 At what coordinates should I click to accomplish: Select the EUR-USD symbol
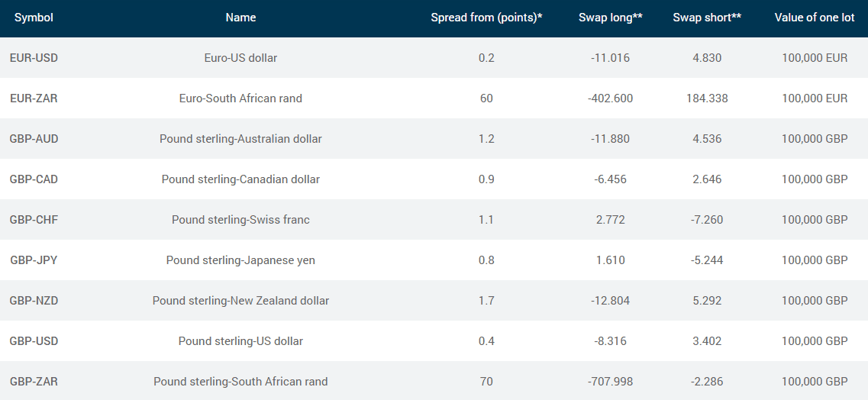34,57
